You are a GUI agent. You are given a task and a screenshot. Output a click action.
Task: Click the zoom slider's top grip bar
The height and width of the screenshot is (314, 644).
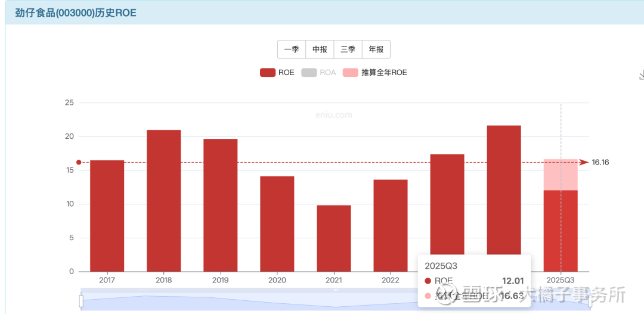[x=336, y=290]
